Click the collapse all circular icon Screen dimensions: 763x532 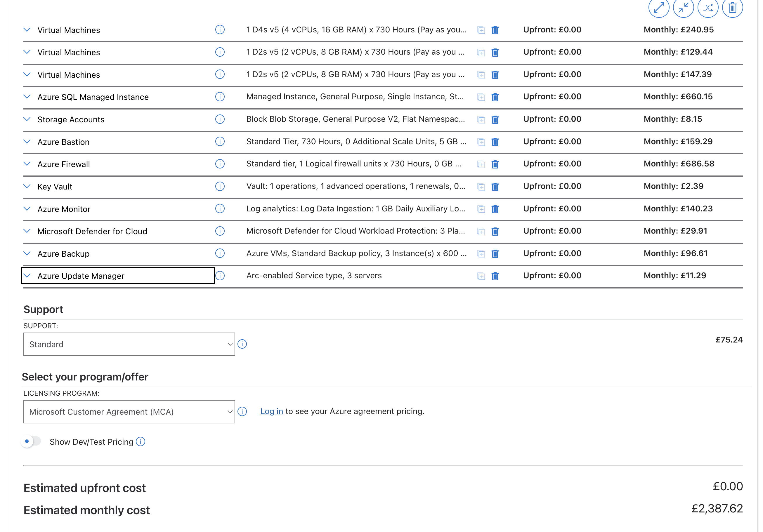pos(683,7)
